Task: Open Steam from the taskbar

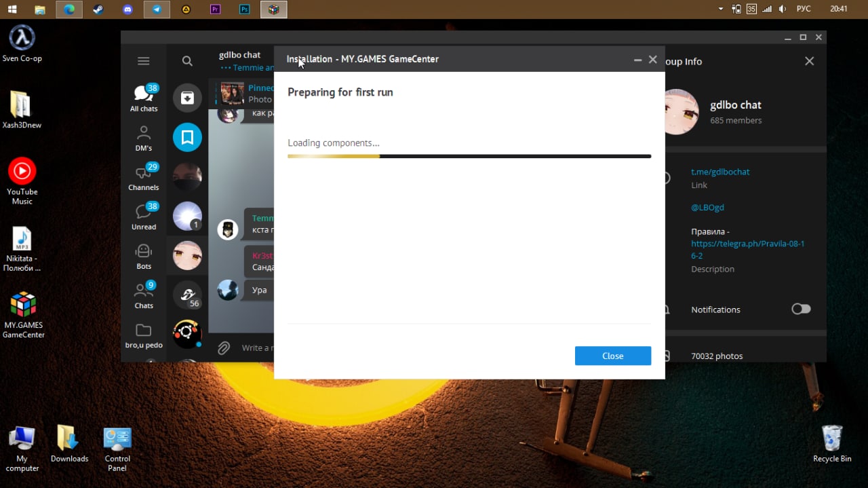Action: [x=98, y=10]
